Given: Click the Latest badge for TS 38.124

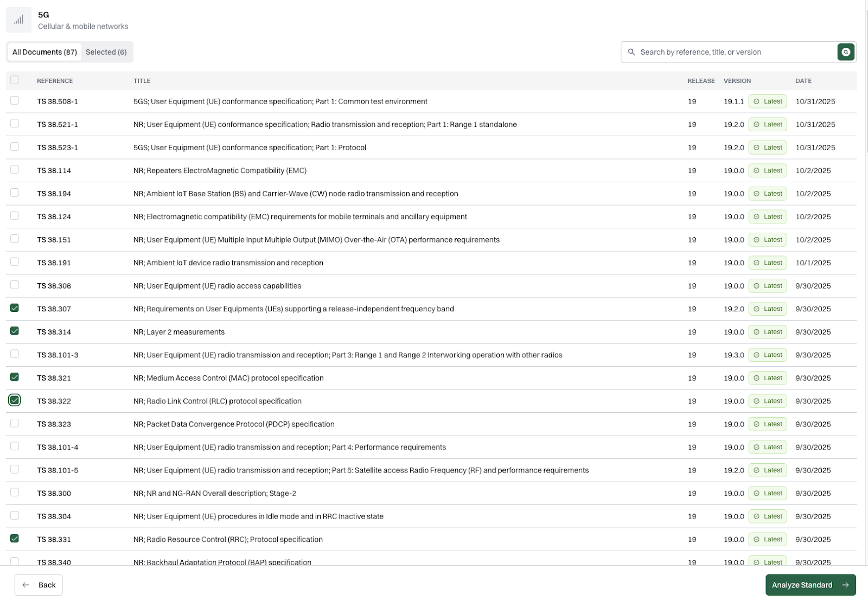Looking at the screenshot, I should click(x=768, y=216).
